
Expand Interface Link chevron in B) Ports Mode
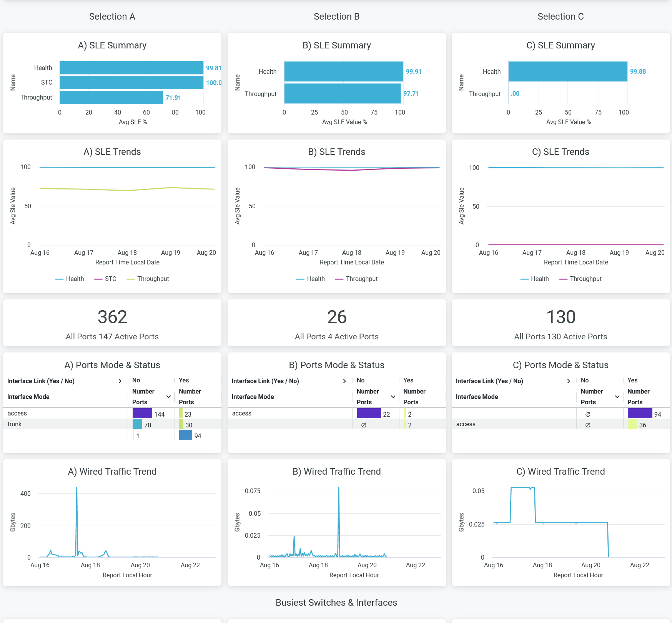[344, 381]
